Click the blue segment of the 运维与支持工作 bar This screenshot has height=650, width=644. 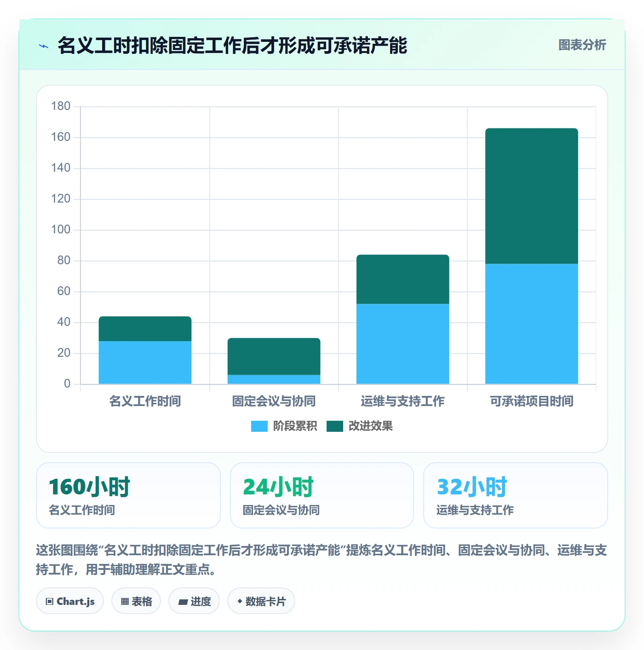tap(403, 344)
